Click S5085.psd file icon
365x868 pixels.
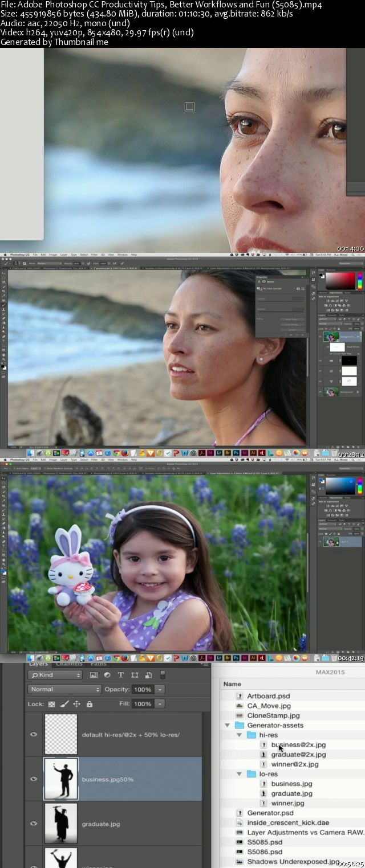click(x=240, y=842)
